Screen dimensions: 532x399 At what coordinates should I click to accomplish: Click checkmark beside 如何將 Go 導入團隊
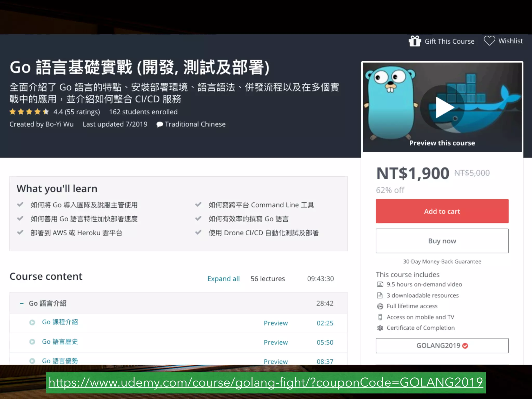20,204
